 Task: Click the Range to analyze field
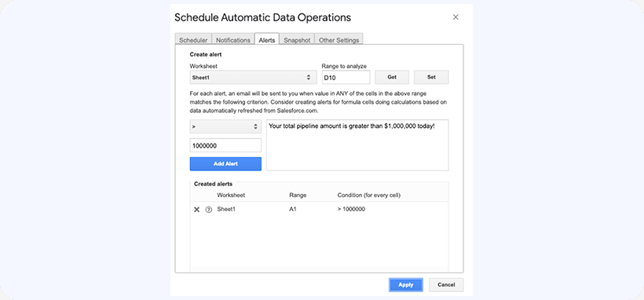click(x=346, y=77)
